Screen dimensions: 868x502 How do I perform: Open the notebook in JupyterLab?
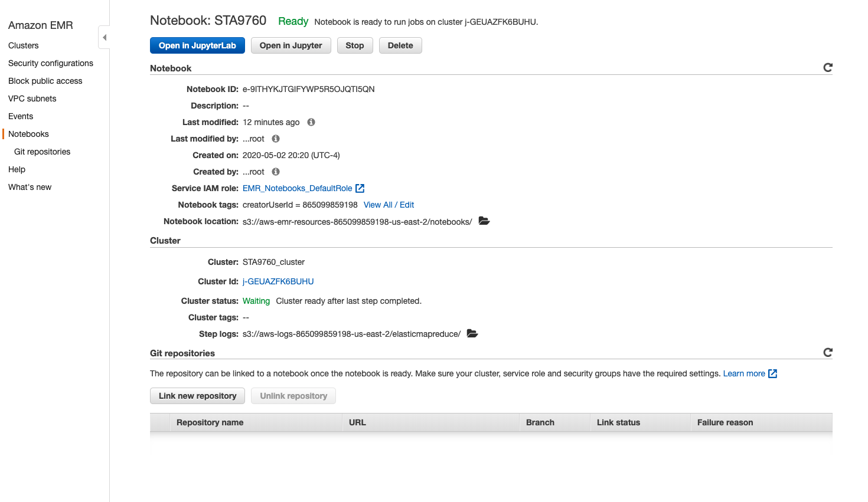point(197,45)
